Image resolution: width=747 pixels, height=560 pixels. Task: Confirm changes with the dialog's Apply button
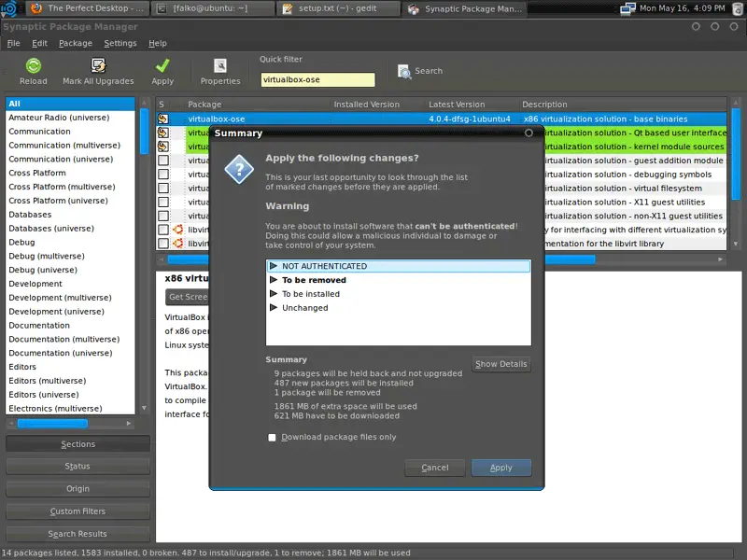(501, 468)
